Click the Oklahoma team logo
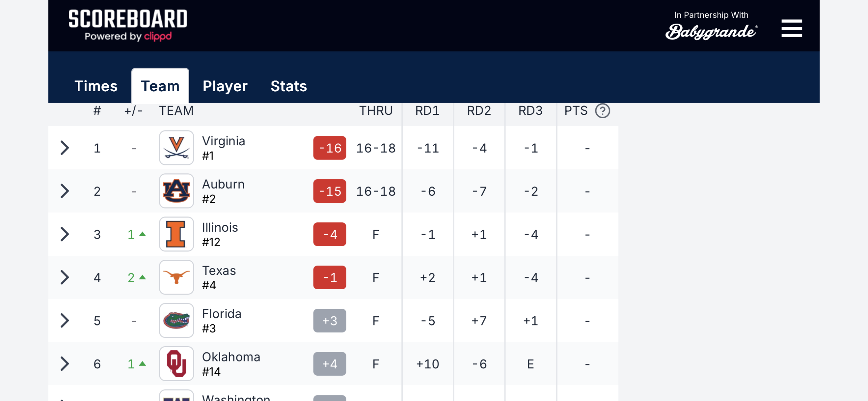This screenshot has height=401, width=868. coord(176,364)
